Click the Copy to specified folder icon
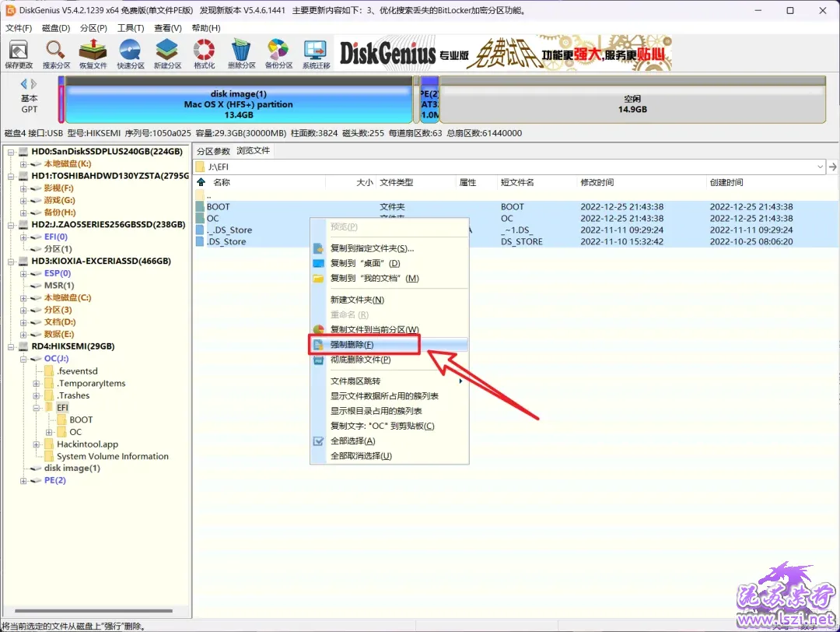 point(318,248)
